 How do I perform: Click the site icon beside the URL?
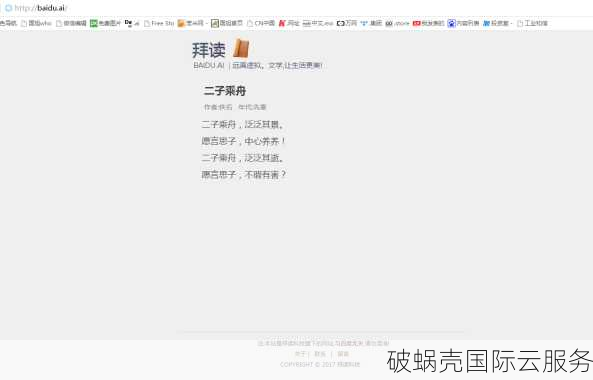pyautogui.click(x=8, y=8)
